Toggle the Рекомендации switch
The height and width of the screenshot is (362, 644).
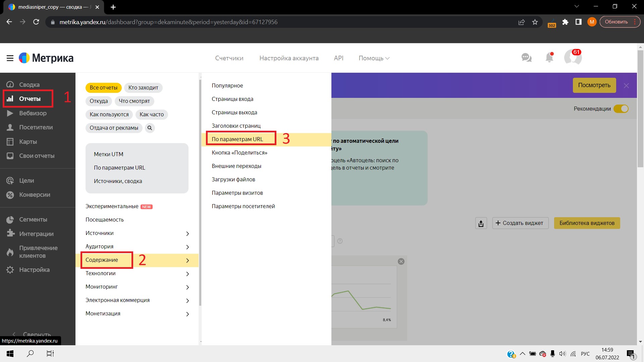[621, 109]
